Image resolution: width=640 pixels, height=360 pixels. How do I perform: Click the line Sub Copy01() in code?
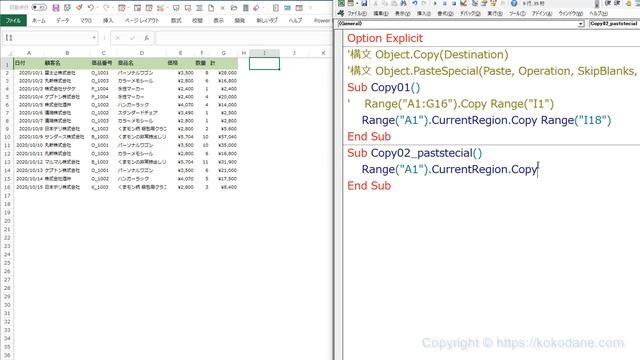click(x=384, y=87)
